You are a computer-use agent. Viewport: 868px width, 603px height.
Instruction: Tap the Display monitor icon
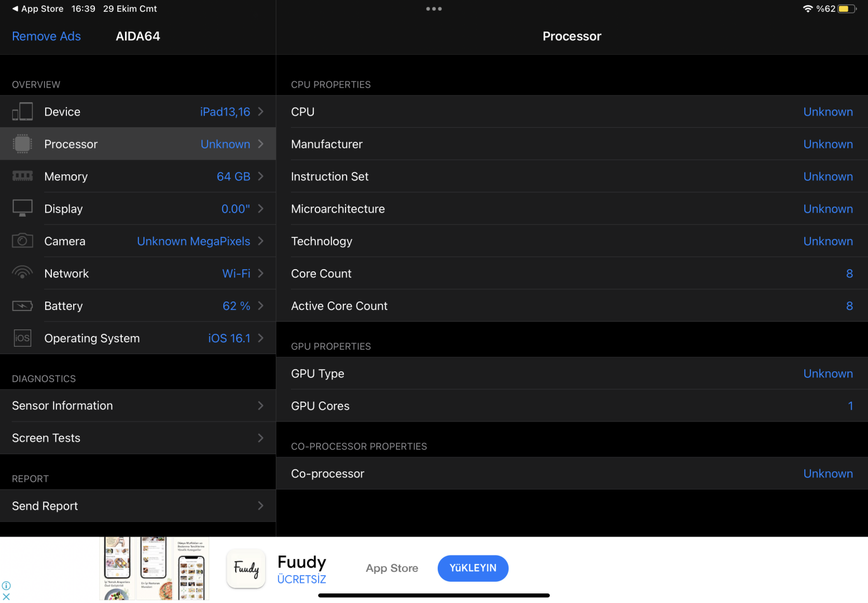click(22, 208)
